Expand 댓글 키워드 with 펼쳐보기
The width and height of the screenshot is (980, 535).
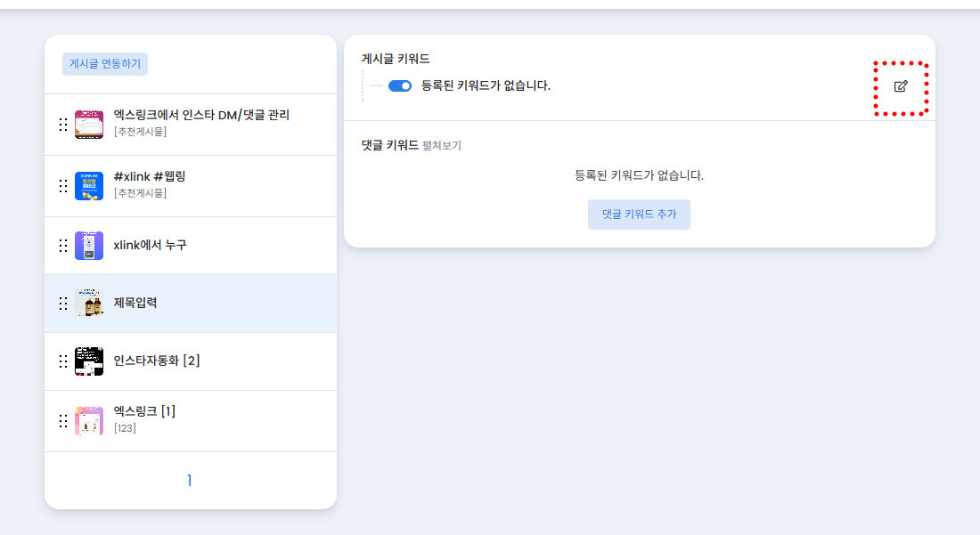(442, 146)
